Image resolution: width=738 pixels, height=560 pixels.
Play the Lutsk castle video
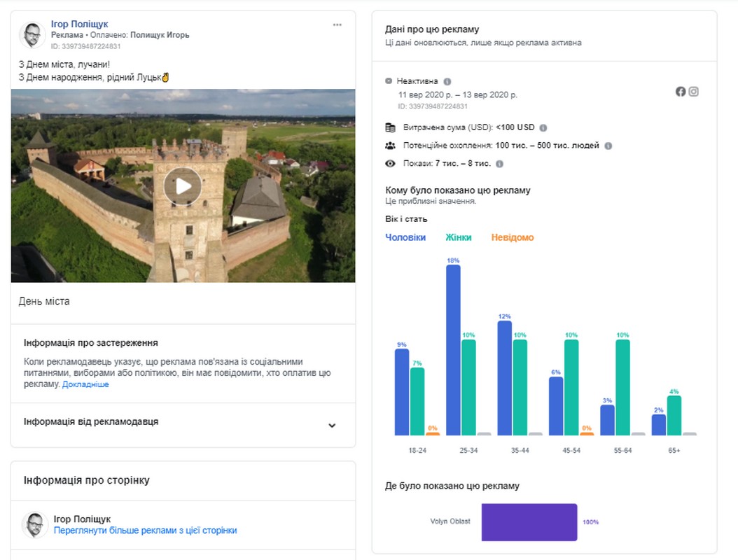183,185
